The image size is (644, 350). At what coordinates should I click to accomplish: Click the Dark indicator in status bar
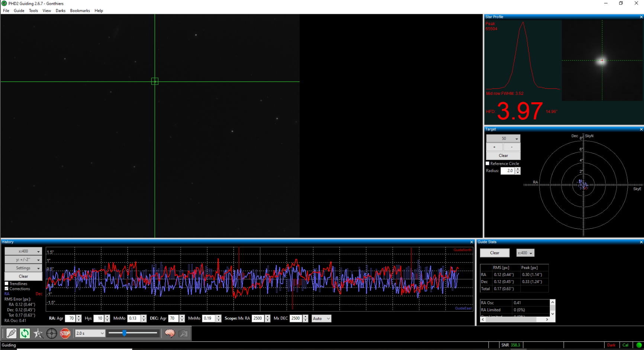[611, 345]
